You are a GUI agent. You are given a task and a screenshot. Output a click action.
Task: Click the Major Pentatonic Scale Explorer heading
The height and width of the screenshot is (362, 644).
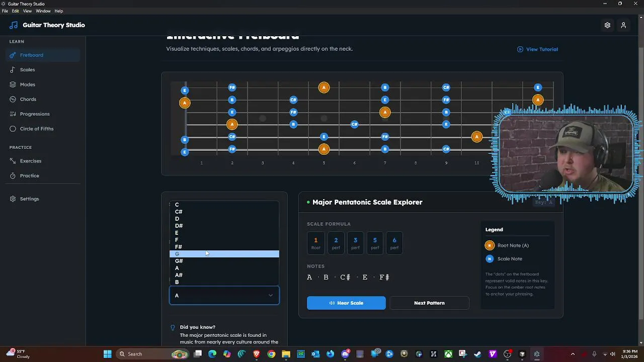(367, 202)
